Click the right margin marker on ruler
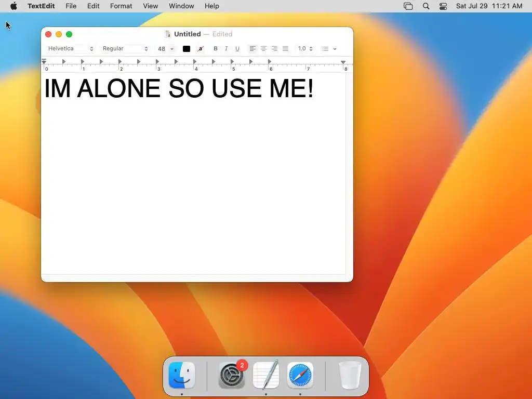532x399 pixels. pos(343,62)
